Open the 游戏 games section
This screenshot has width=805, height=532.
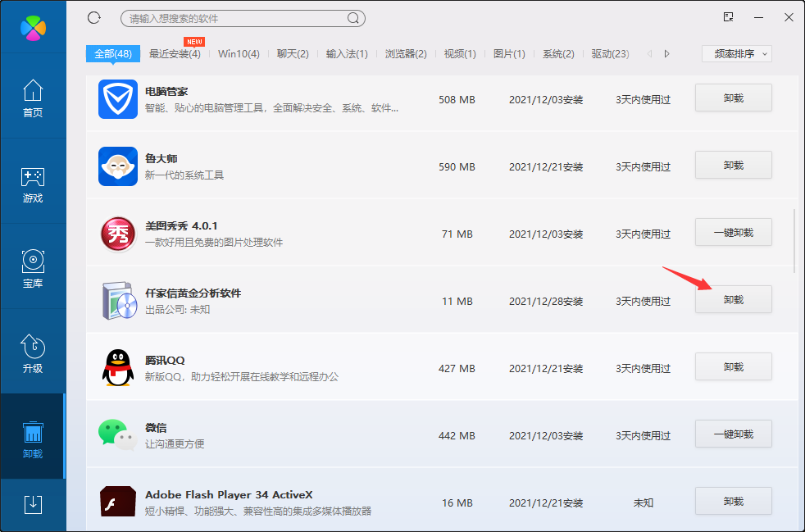pyautogui.click(x=33, y=185)
